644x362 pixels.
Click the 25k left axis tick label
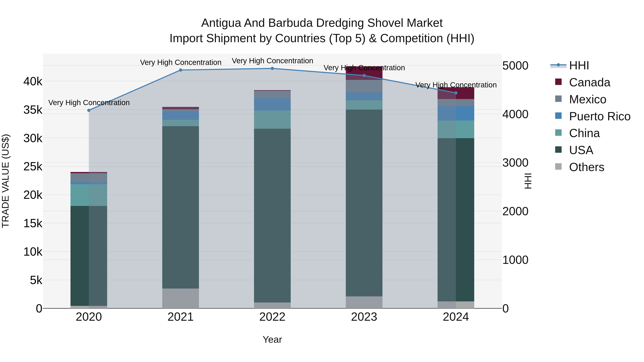(33, 167)
